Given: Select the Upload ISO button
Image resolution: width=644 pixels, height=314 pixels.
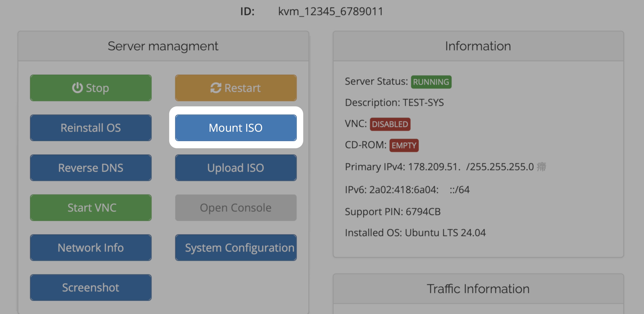Looking at the screenshot, I should [x=236, y=168].
